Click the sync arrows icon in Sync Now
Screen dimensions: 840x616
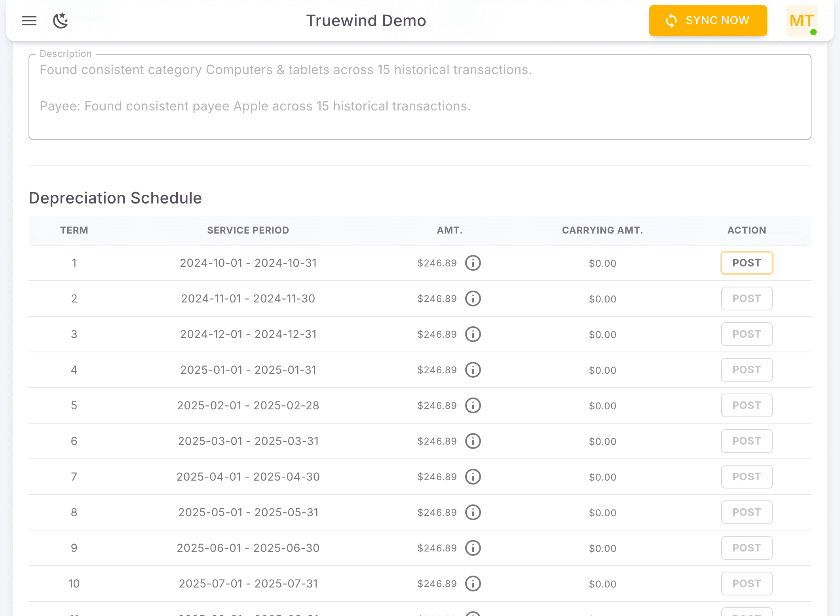[x=671, y=21]
